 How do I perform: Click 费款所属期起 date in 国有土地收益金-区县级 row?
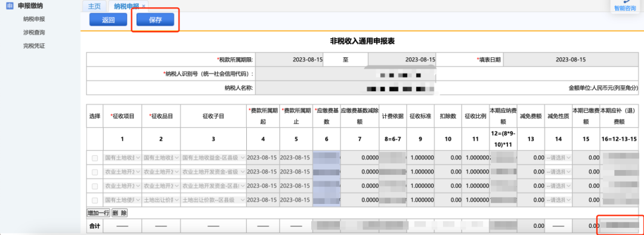pos(263,158)
